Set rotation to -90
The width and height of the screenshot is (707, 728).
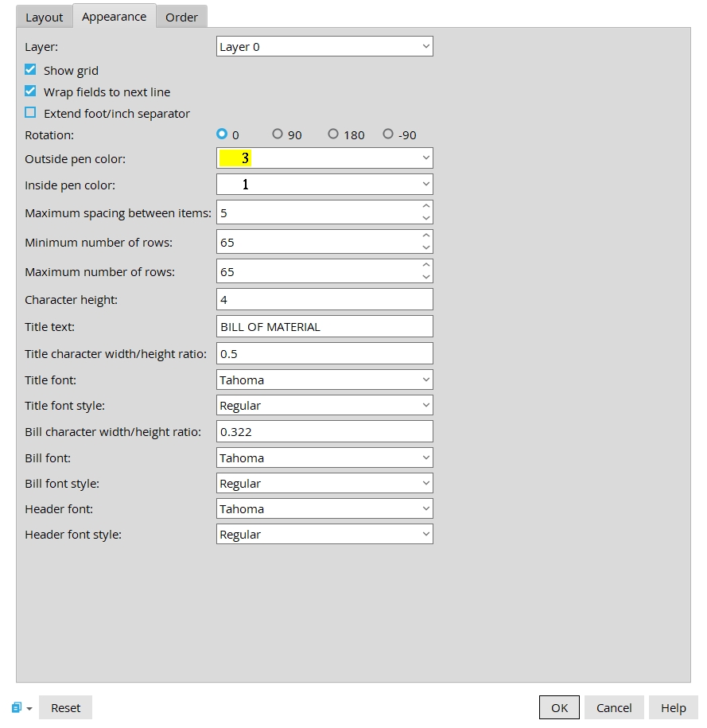pyautogui.click(x=388, y=134)
